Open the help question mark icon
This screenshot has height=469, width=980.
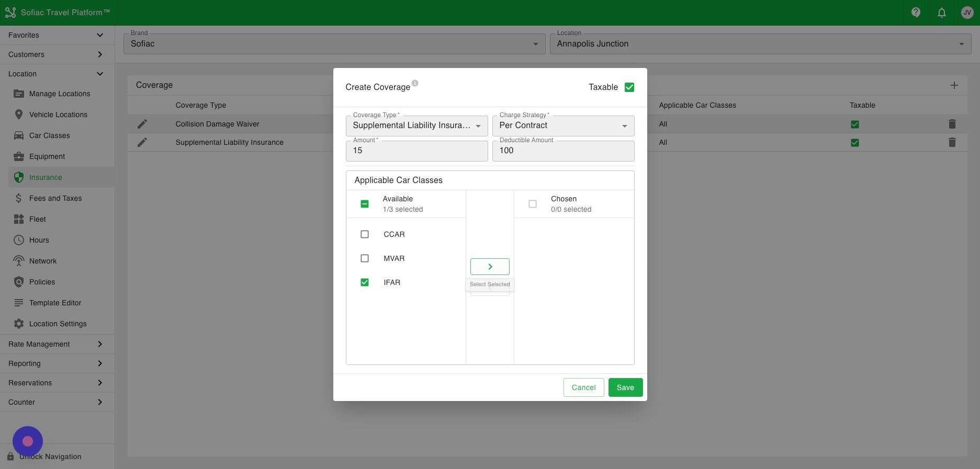tap(916, 13)
